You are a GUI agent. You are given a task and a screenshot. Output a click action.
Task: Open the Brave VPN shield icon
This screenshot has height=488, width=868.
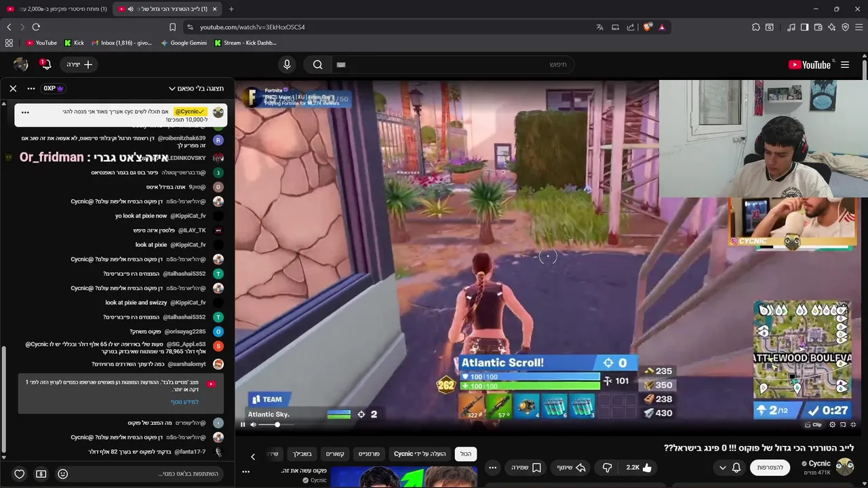click(x=845, y=27)
